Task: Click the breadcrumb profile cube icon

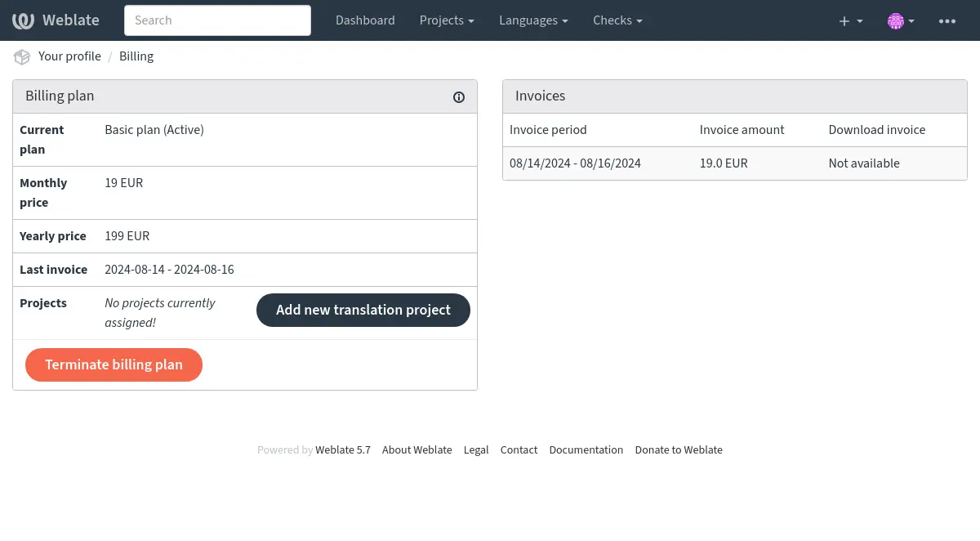Action: (22, 56)
